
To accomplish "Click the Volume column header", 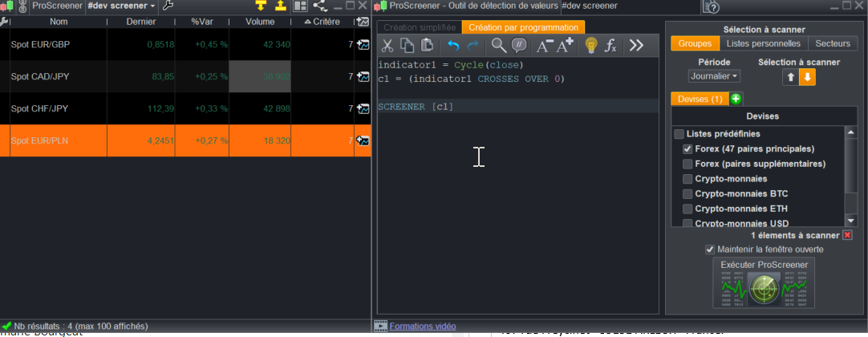I will point(260,22).
